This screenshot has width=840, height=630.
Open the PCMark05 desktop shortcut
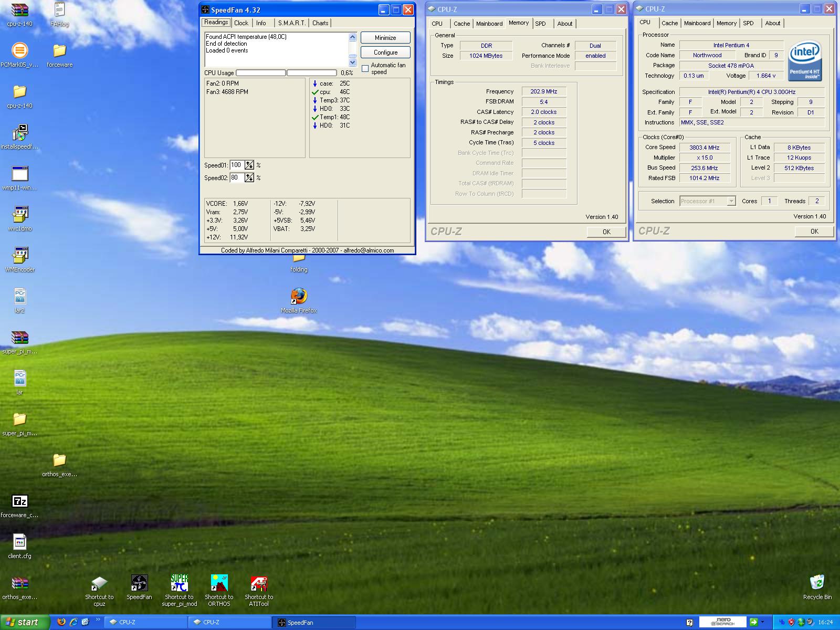pos(19,55)
